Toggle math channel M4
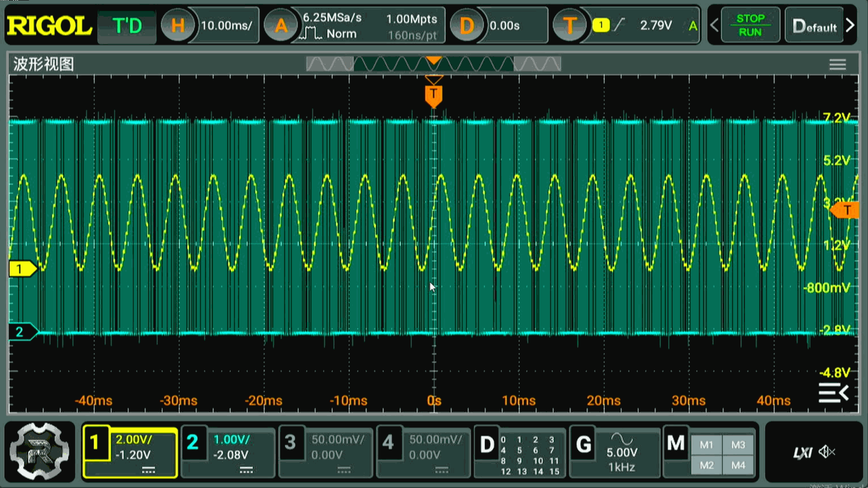 pyautogui.click(x=738, y=465)
